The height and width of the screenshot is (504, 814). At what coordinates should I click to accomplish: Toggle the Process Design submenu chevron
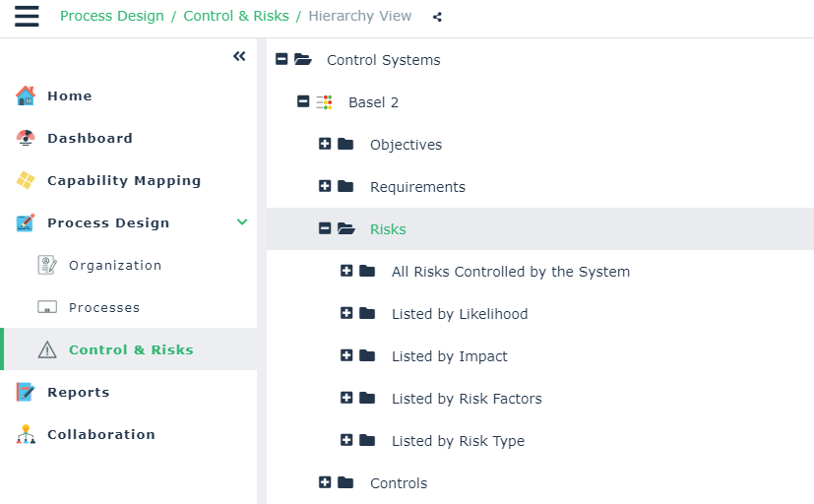coord(242,222)
